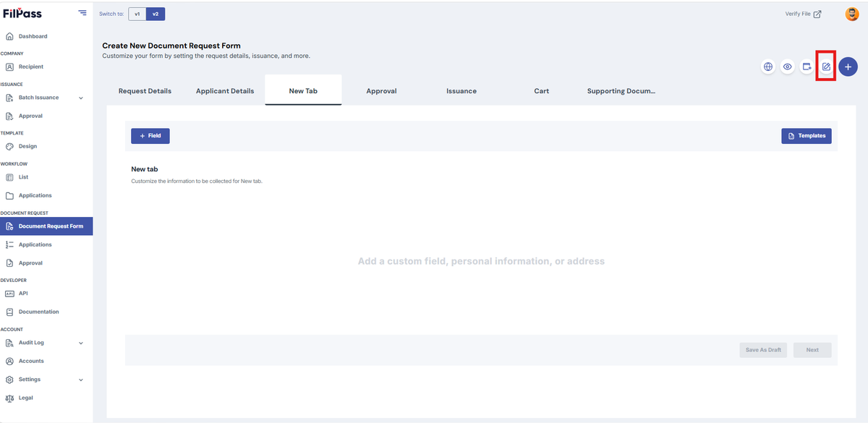Click the Settings gear icon in sidebar

point(9,380)
